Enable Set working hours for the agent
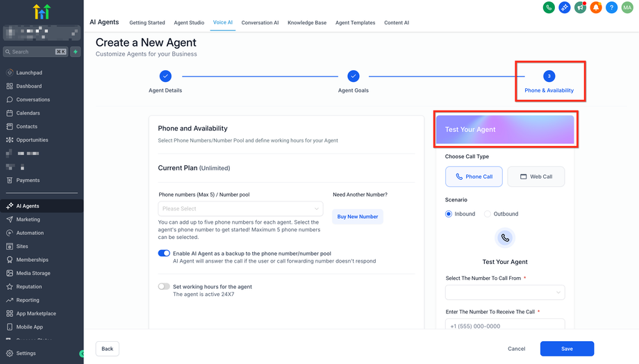Viewport: 639px width, 364px height. tap(164, 287)
